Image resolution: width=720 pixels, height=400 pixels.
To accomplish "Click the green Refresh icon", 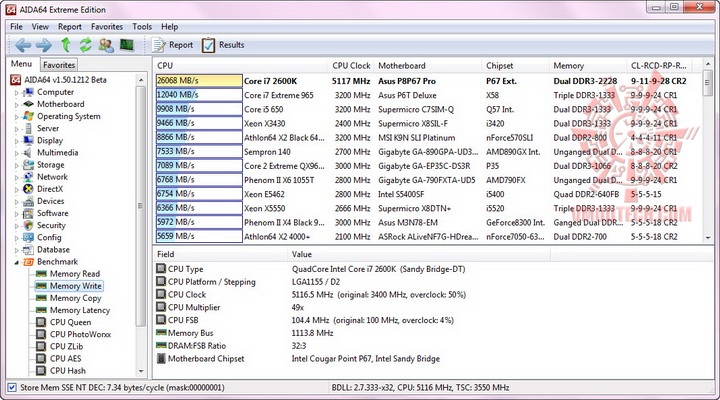I will point(85,45).
